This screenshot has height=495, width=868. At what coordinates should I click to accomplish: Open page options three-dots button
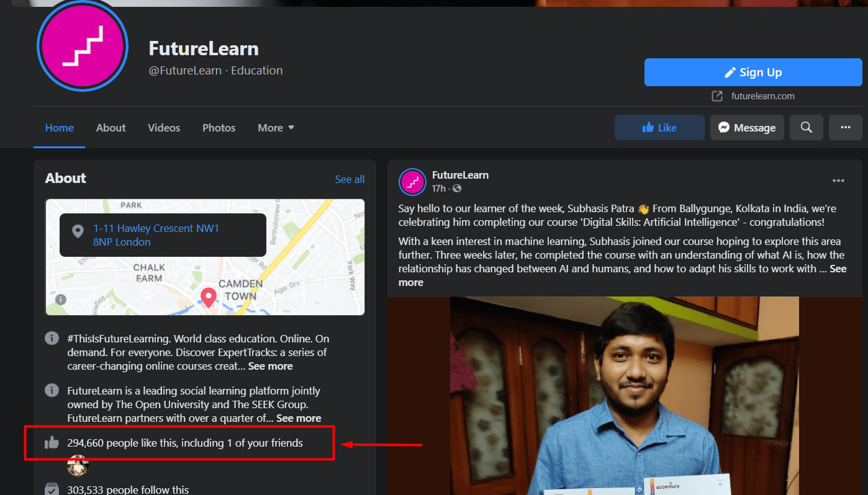click(845, 128)
